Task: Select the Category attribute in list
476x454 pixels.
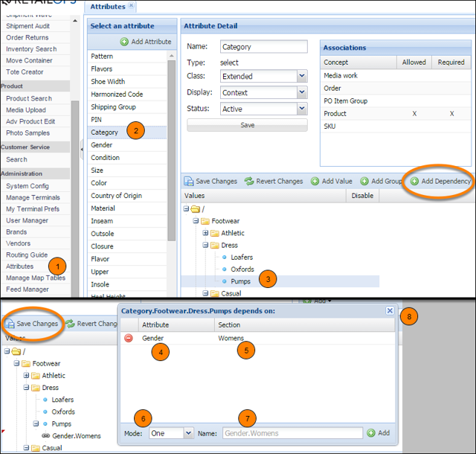Action: click(127, 132)
